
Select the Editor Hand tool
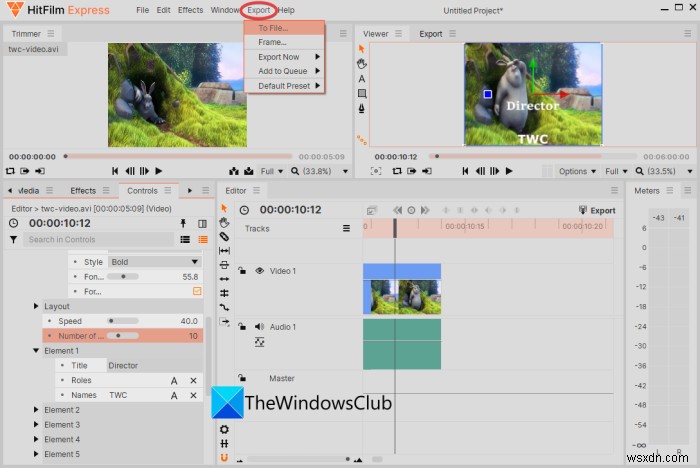pos(224,222)
